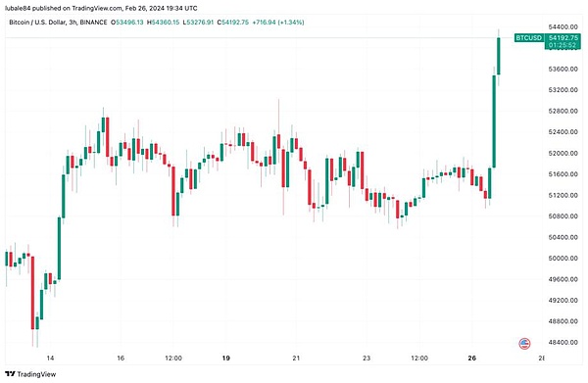The width and height of the screenshot is (588, 383).
Task: Select date 14 on the time axis
Action: tap(50, 359)
